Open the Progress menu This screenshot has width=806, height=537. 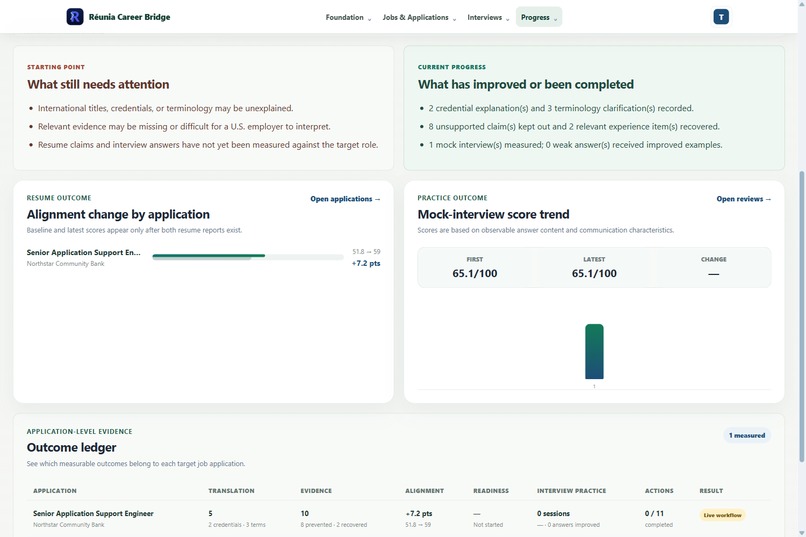coord(539,17)
